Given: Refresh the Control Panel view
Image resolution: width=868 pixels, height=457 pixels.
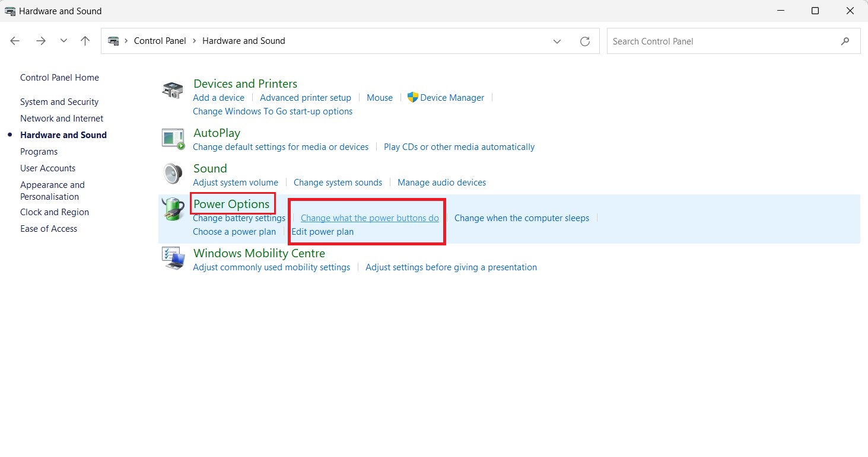Looking at the screenshot, I should [585, 41].
